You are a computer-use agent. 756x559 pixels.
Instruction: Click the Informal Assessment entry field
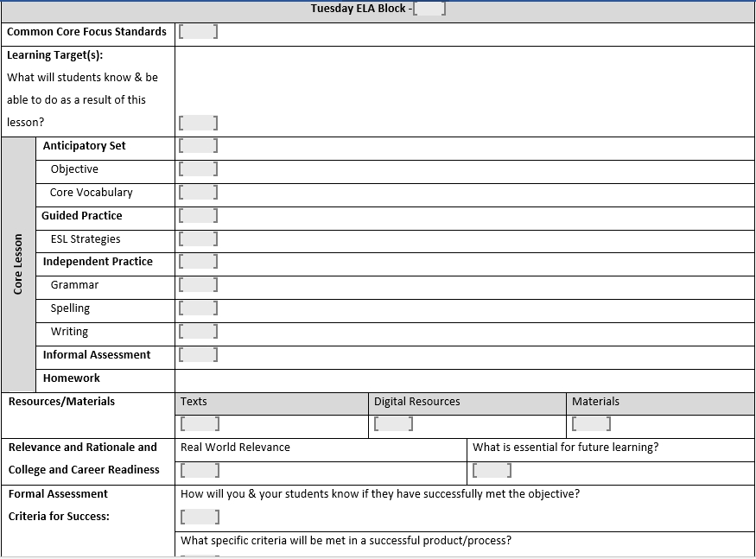pyautogui.click(x=198, y=354)
